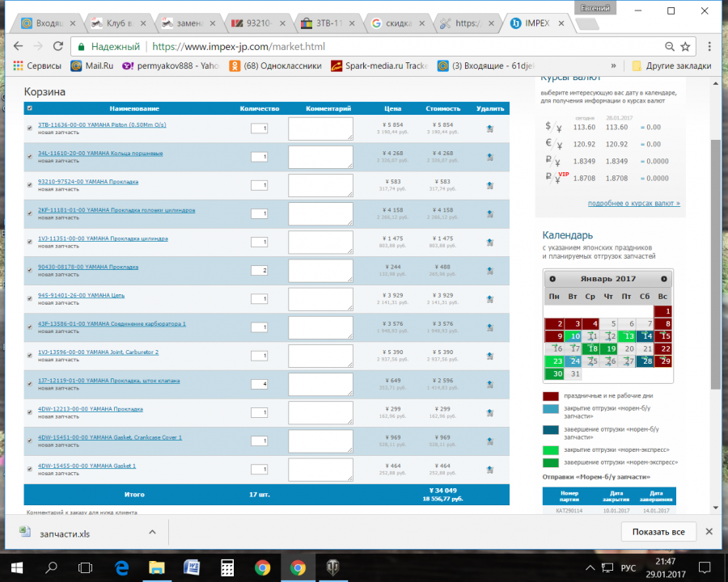The height and width of the screenshot is (582, 728).
Task: Launch the Calculator from the taskbar
Action: (x=227, y=567)
